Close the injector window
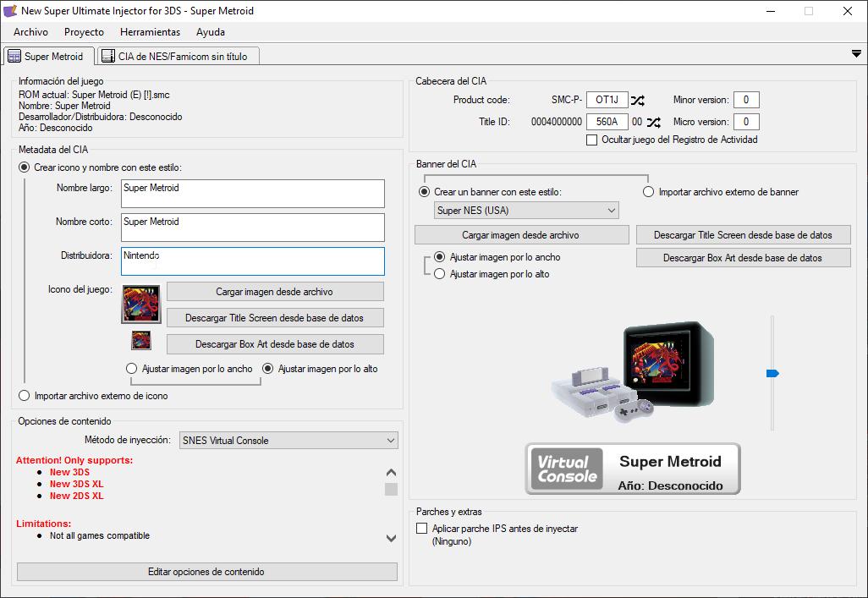868x598 pixels. coord(848,11)
